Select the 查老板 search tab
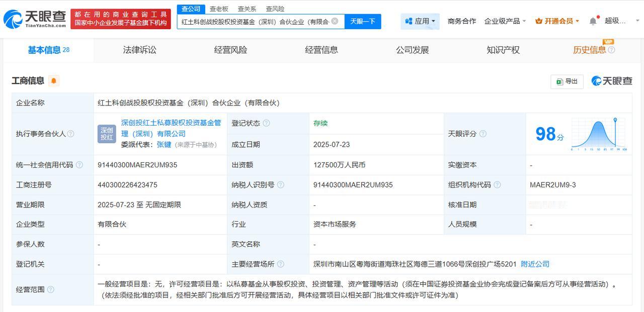 219,9
